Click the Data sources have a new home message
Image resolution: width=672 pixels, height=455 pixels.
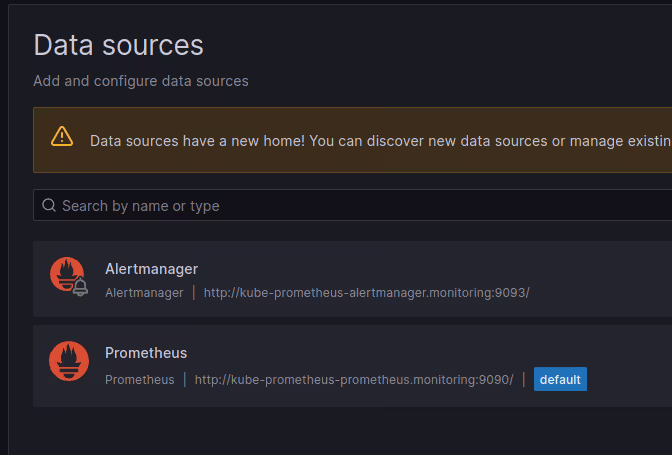tap(380, 141)
